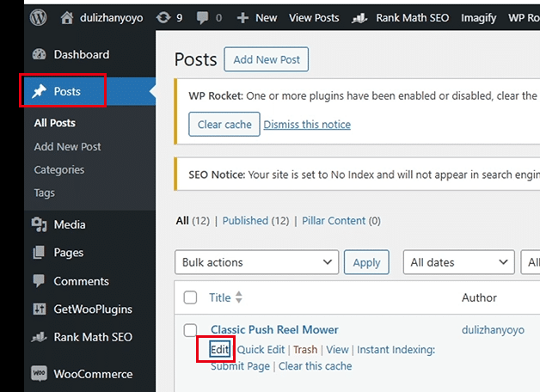Check the Classic Push Reel Mower checkbox

tap(190, 330)
